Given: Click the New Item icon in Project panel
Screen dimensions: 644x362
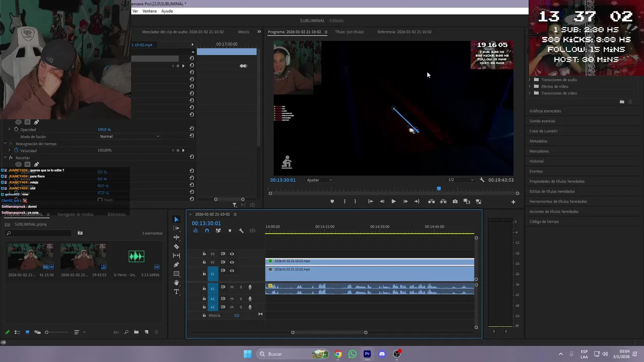Looking at the screenshot, I should click(x=146, y=332).
